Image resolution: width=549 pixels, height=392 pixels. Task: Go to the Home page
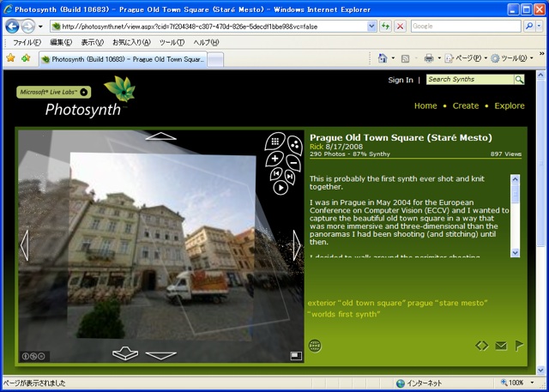pyautogui.click(x=425, y=106)
